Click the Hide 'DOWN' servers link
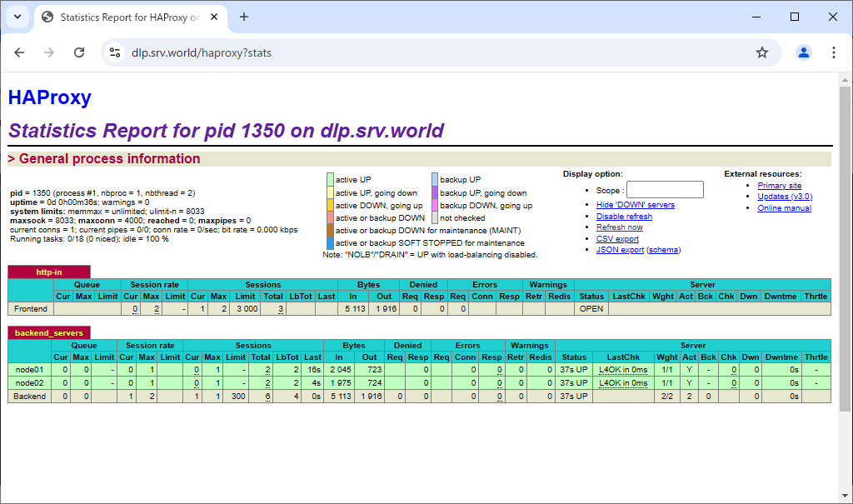This screenshot has width=853, height=504. click(x=635, y=205)
